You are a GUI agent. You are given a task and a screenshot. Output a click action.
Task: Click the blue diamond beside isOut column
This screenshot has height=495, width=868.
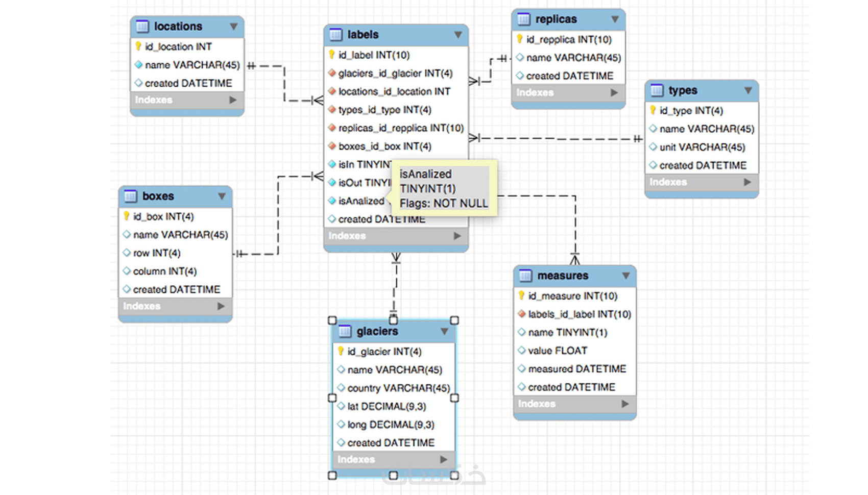pyautogui.click(x=332, y=182)
